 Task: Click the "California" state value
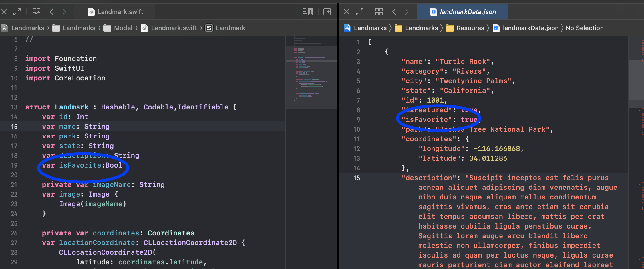[x=465, y=91]
